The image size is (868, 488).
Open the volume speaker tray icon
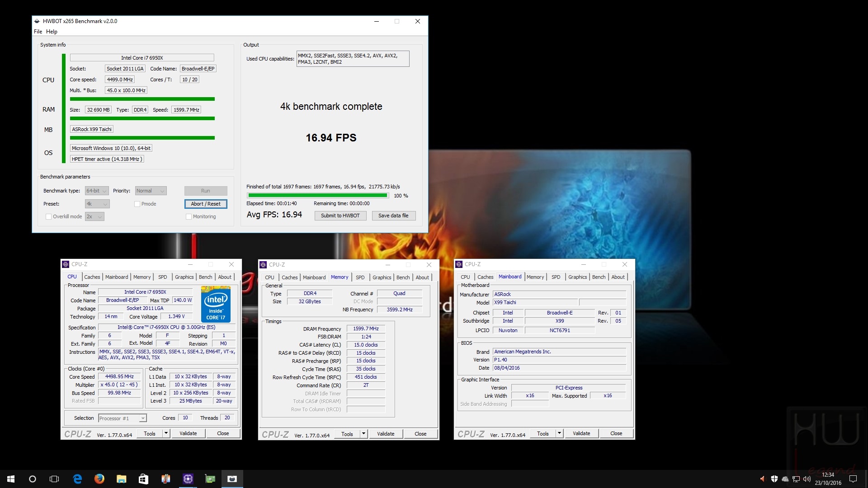coord(807,479)
